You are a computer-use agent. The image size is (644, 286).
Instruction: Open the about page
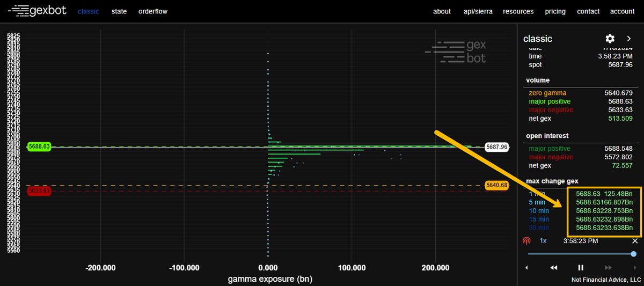click(x=442, y=11)
